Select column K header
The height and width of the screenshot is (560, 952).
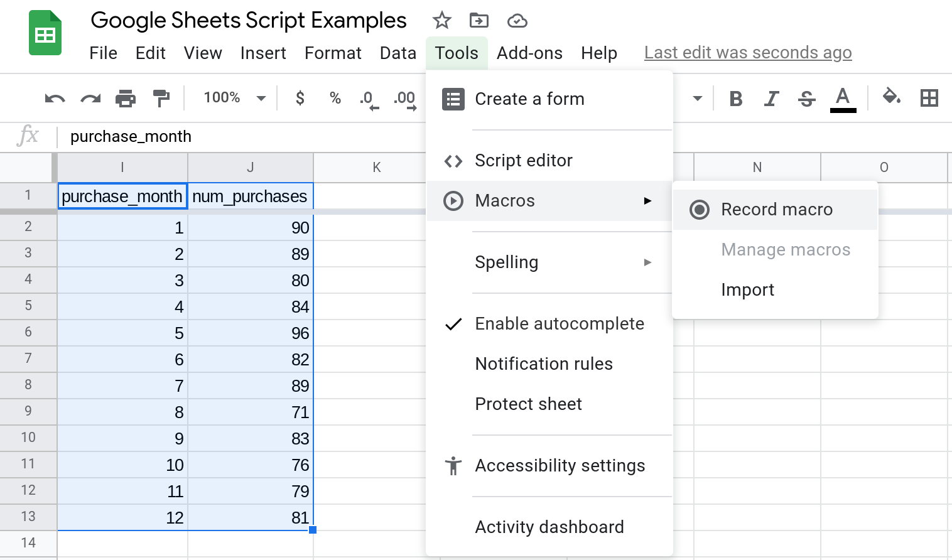click(x=377, y=168)
